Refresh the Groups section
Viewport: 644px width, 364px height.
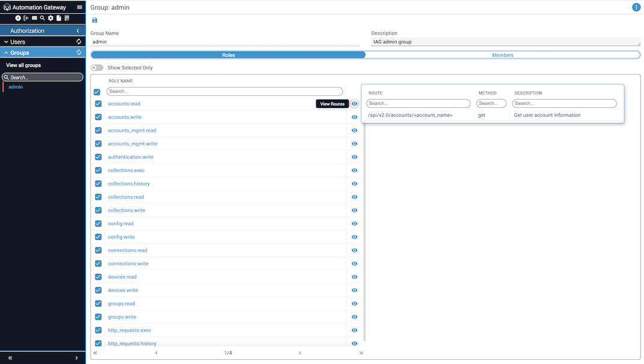pyautogui.click(x=79, y=53)
